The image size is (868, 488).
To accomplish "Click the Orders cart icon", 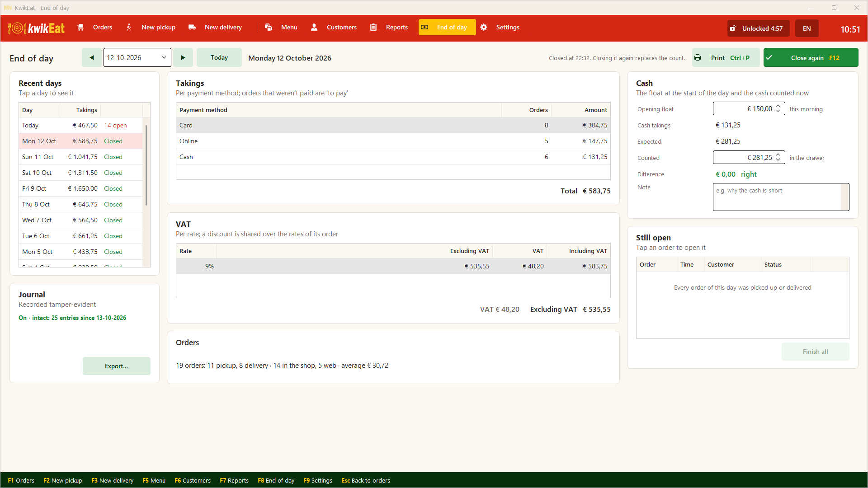I will tap(80, 27).
